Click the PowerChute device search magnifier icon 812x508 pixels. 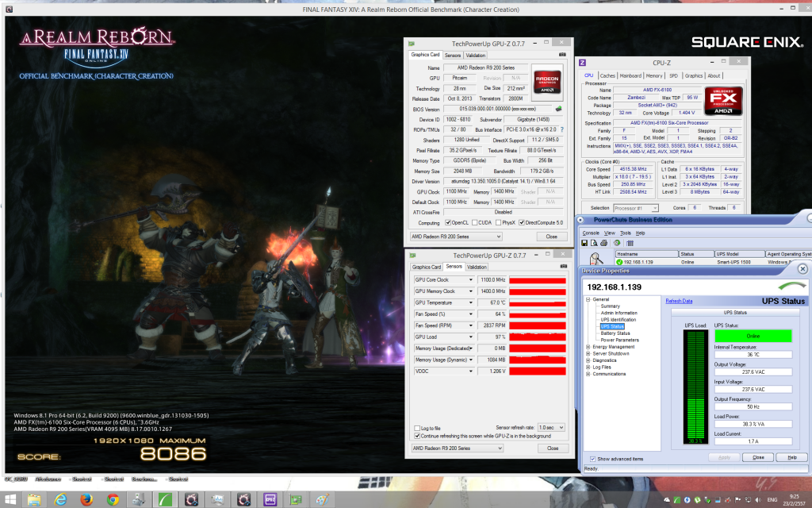click(596, 258)
